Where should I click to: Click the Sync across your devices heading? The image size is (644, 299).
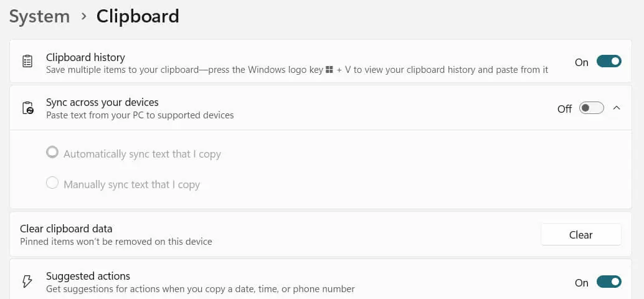click(x=102, y=102)
